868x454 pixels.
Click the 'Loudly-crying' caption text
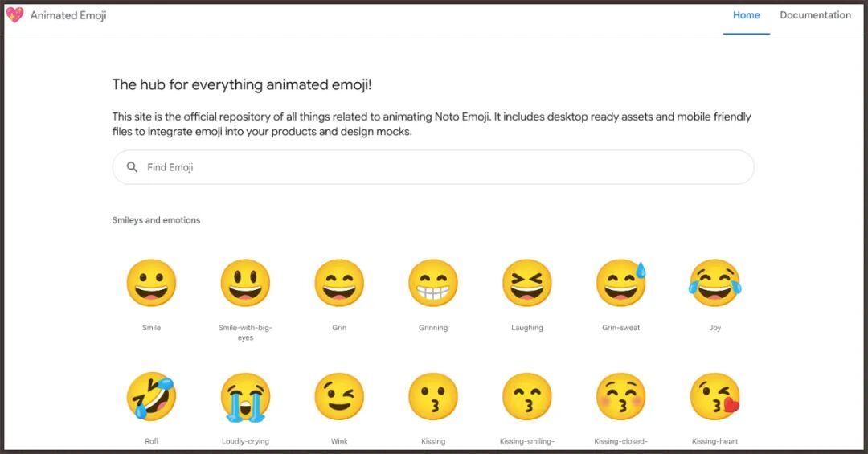click(245, 441)
